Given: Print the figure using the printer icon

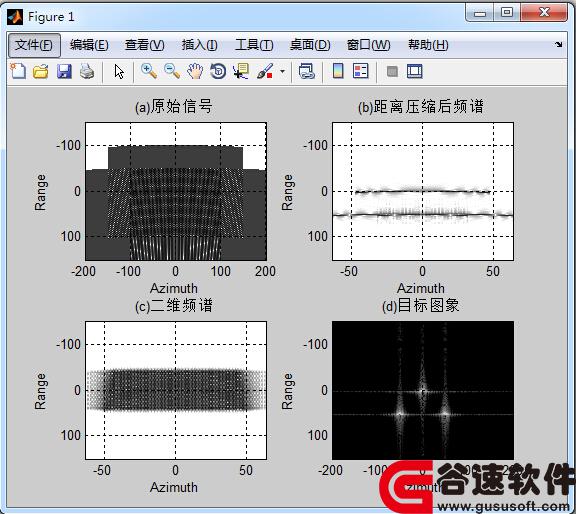Looking at the screenshot, I should [x=87, y=71].
